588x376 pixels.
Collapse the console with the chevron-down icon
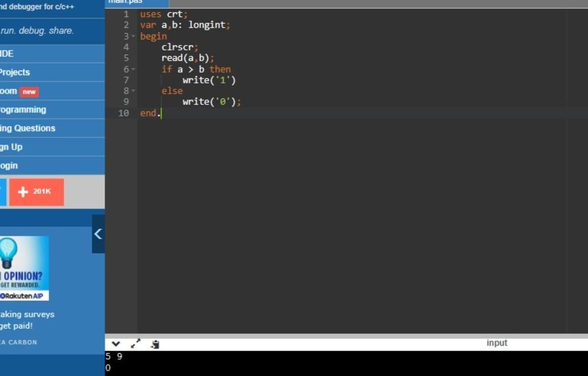tap(116, 344)
